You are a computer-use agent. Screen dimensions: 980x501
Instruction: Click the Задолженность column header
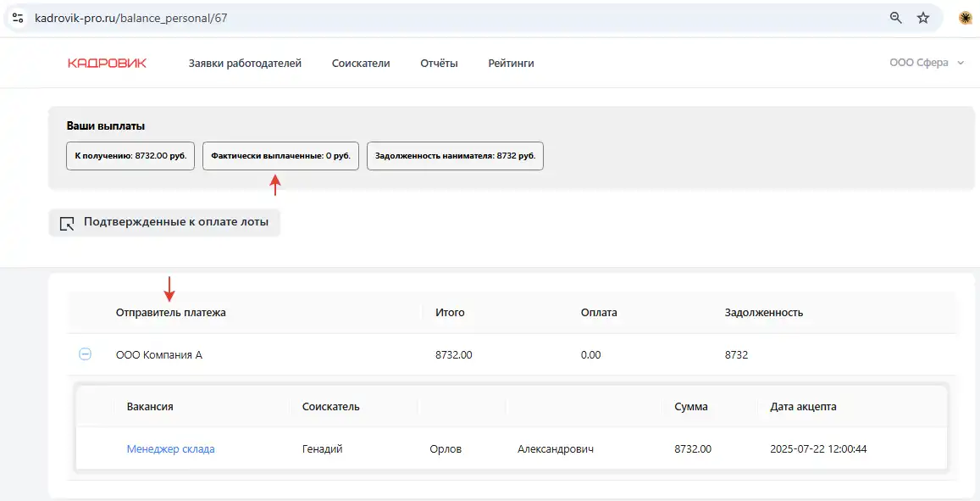763,312
